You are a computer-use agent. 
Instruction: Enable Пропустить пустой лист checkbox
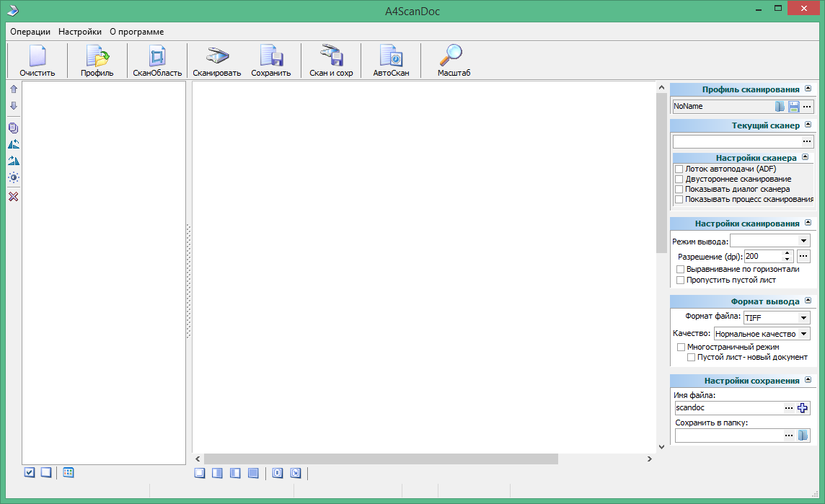coord(680,280)
